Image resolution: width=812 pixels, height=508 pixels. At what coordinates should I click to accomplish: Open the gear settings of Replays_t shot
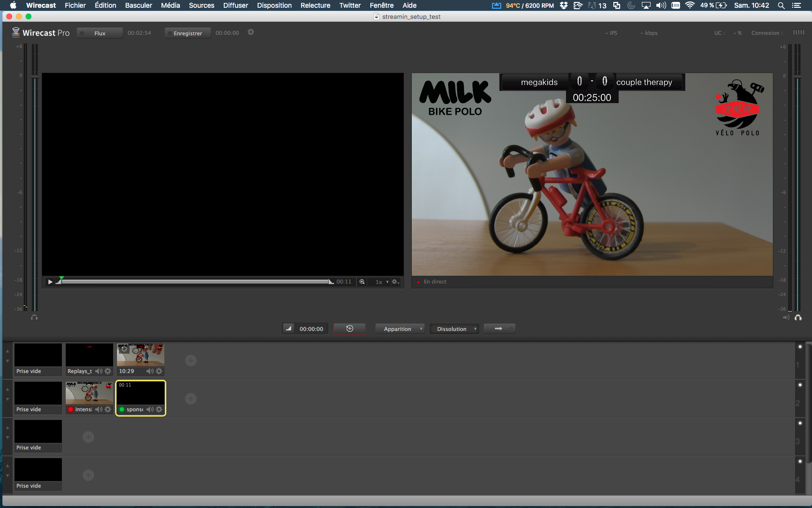point(108,371)
